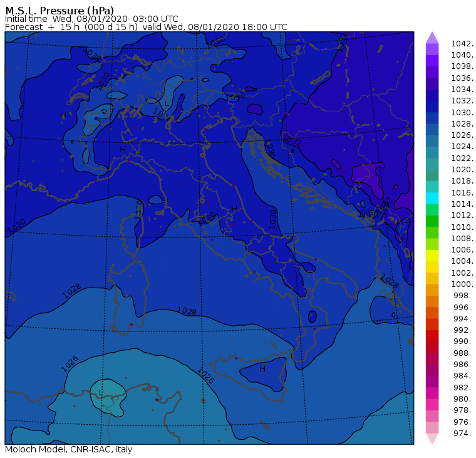476x458 pixels.
Task: Pick the orange swatch between 996 and 998
Action: tap(432, 301)
